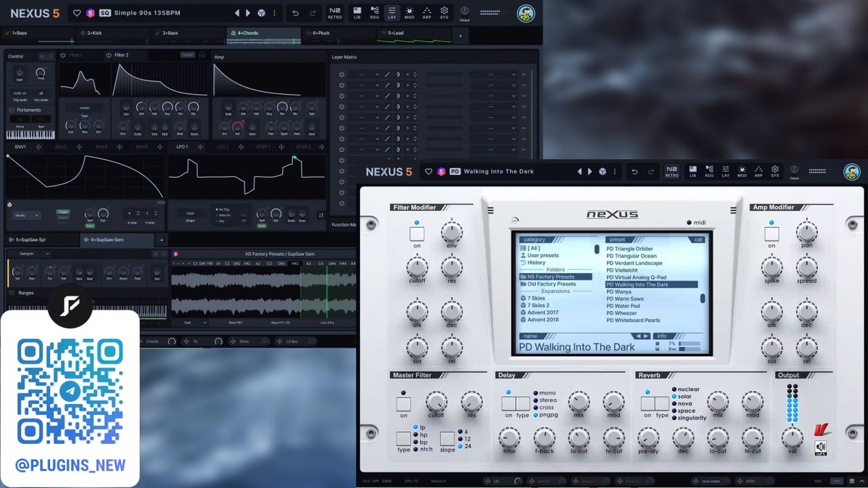Undo the last change in front Nexus window

coord(634,171)
